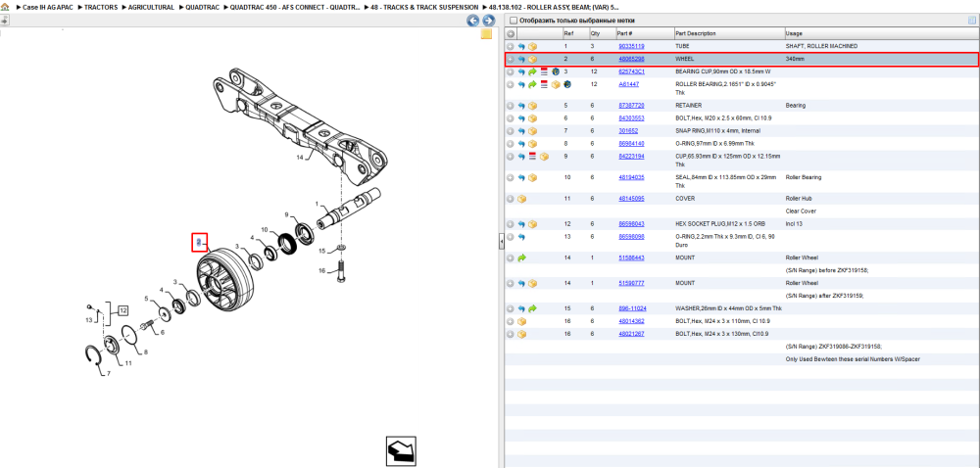980x468 pixels.
Task: Open Case IH AG APAC breadcrumb
Action: [48, 8]
